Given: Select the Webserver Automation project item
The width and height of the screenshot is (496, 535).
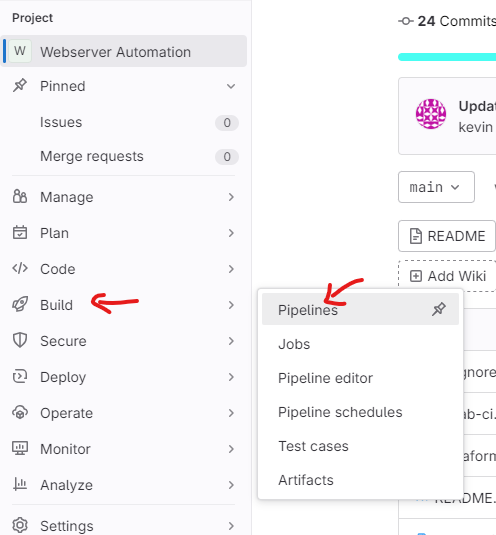Looking at the screenshot, I should (x=123, y=51).
